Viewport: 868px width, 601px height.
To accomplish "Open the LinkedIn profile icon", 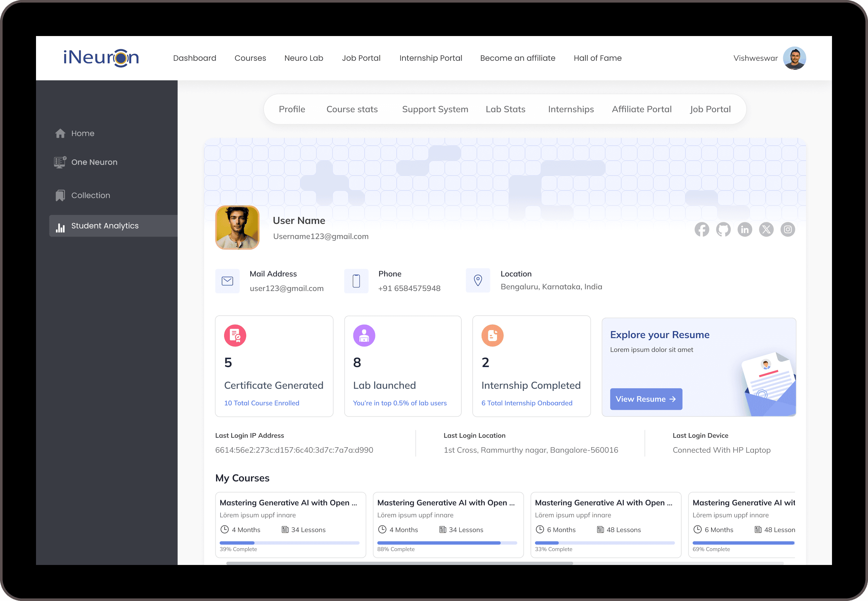I will [745, 229].
